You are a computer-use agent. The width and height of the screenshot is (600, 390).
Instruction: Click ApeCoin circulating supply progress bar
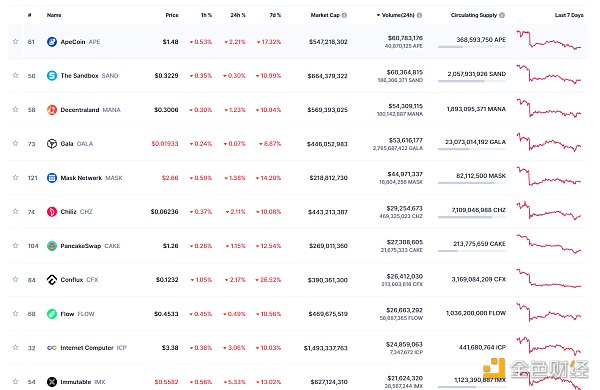[471, 47]
